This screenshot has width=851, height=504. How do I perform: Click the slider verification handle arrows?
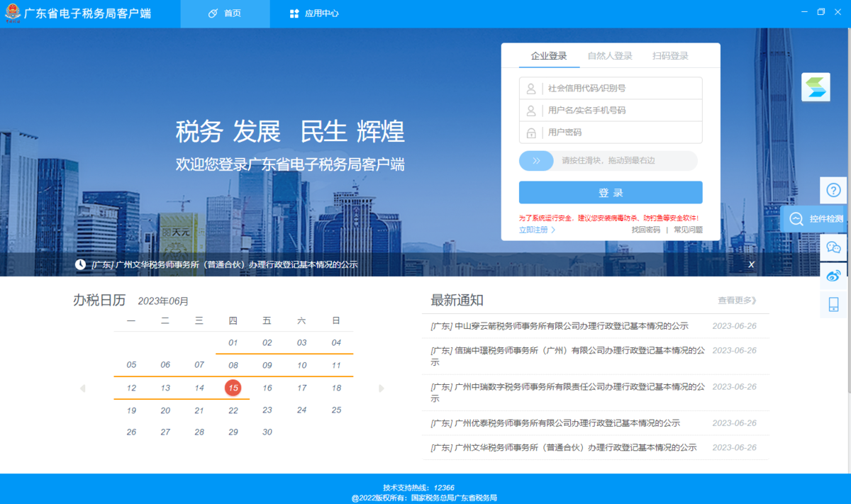536,161
